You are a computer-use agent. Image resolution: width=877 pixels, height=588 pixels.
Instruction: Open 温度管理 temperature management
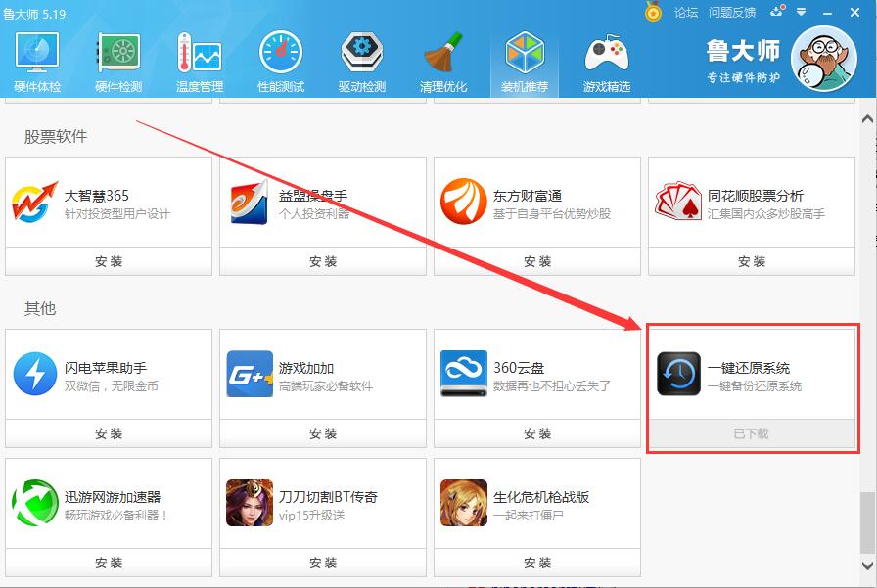pyautogui.click(x=199, y=59)
